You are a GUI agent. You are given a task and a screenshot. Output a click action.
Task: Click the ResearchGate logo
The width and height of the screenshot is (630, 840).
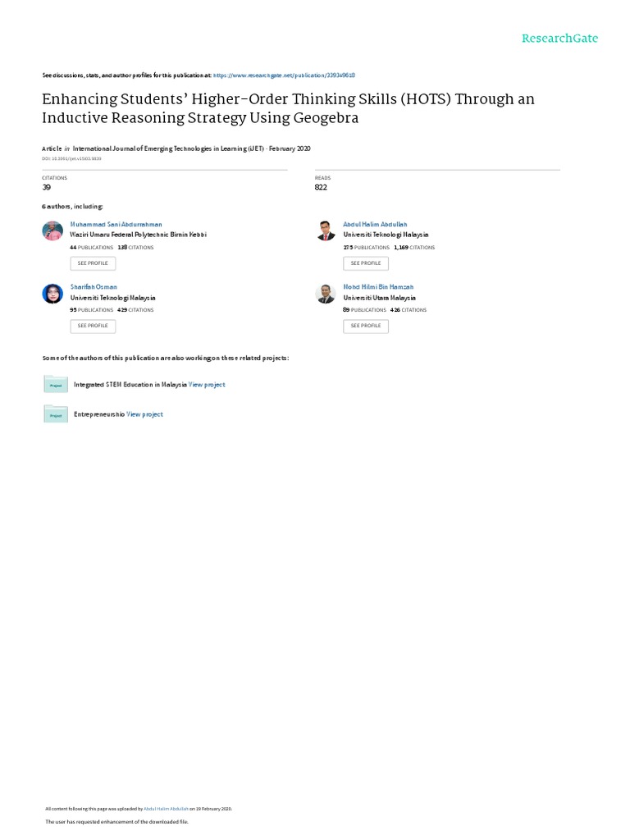[560, 39]
